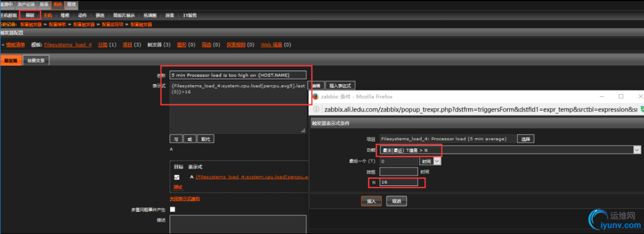Click the 描述 description text area

(x=238, y=224)
